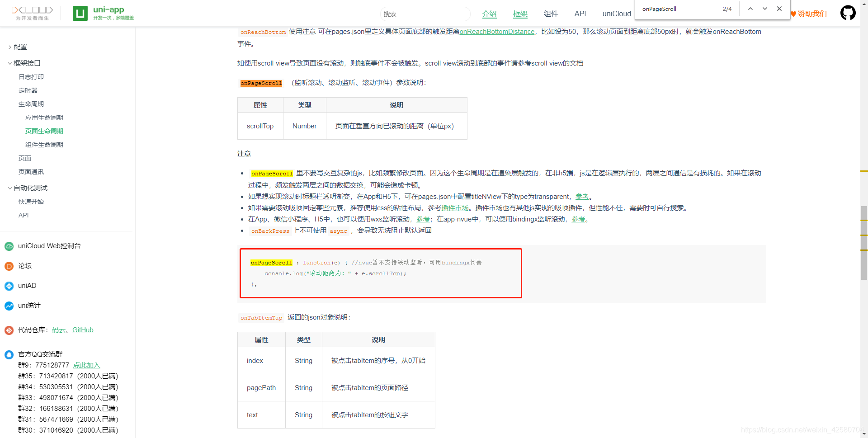
Task: Click the pagePath table cell
Action: (x=261, y=388)
